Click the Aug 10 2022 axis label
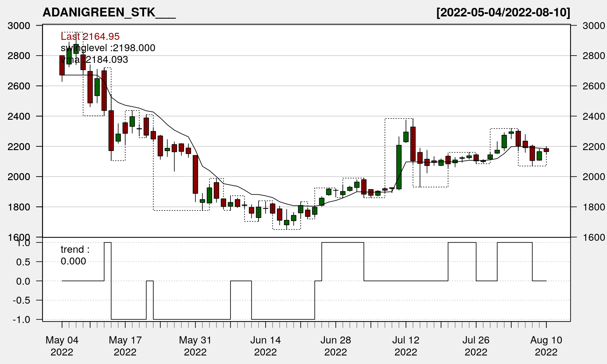Viewport: 607px width, 364px height. (x=546, y=346)
